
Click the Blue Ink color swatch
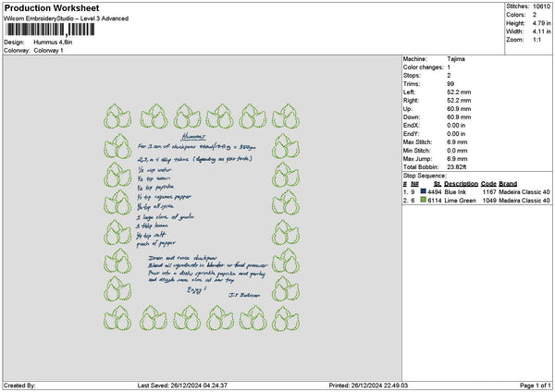423,191
